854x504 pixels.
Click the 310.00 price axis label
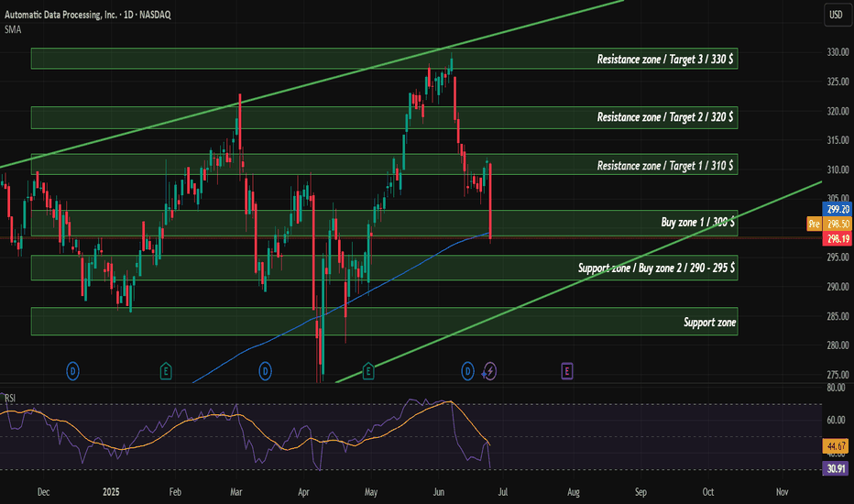838,170
